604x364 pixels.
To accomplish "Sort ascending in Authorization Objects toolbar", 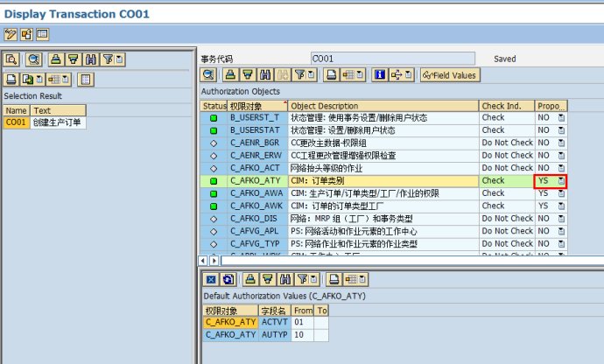I will pyautogui.click(x=230, y=74).
